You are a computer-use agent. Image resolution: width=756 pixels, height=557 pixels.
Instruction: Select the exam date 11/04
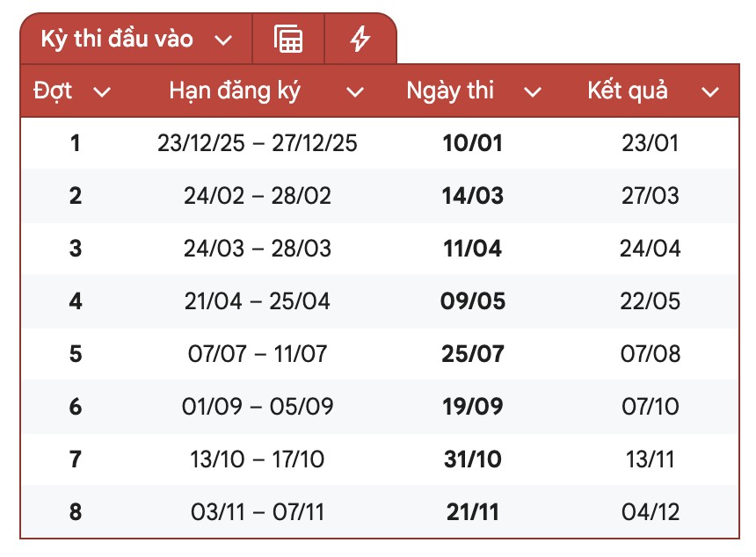(x=473, y=249)
